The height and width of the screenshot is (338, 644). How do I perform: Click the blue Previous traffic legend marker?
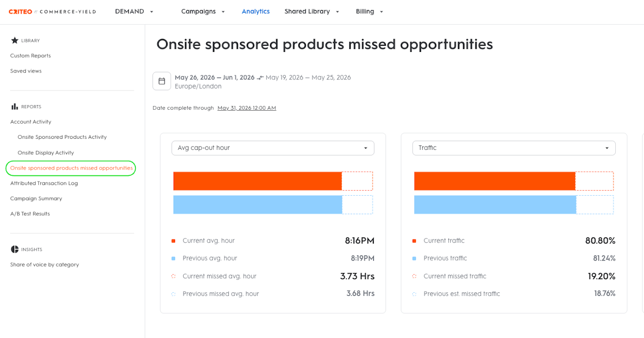tap(415, 259)
